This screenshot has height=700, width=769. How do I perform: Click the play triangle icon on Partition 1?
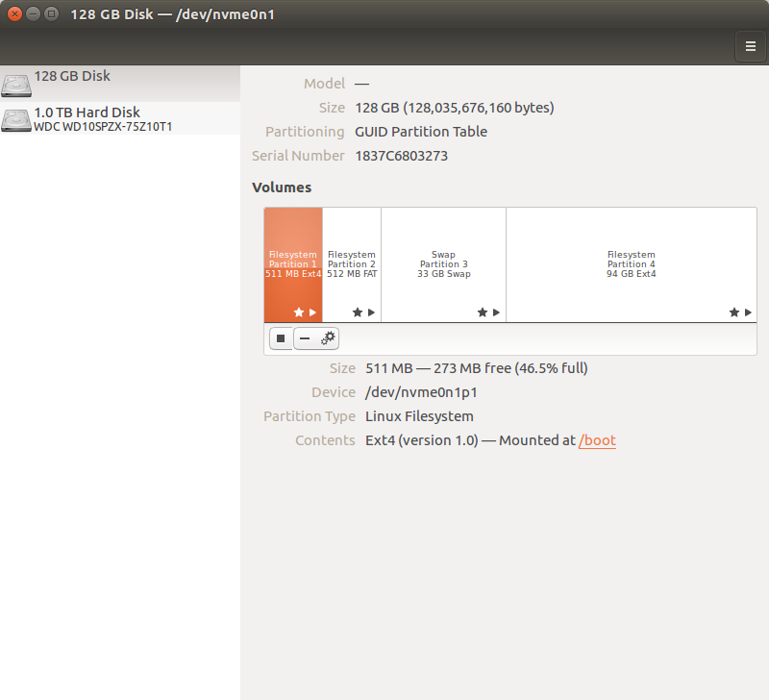coord(313,312)
